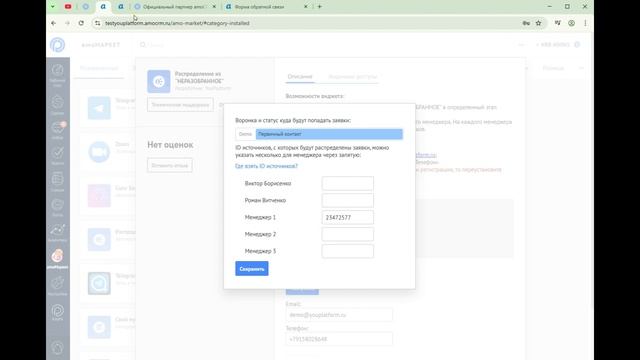This screenshot has width=640, height=360.
Task: Switch to the YouTube browser tab
Action: (x=68, y=7)
